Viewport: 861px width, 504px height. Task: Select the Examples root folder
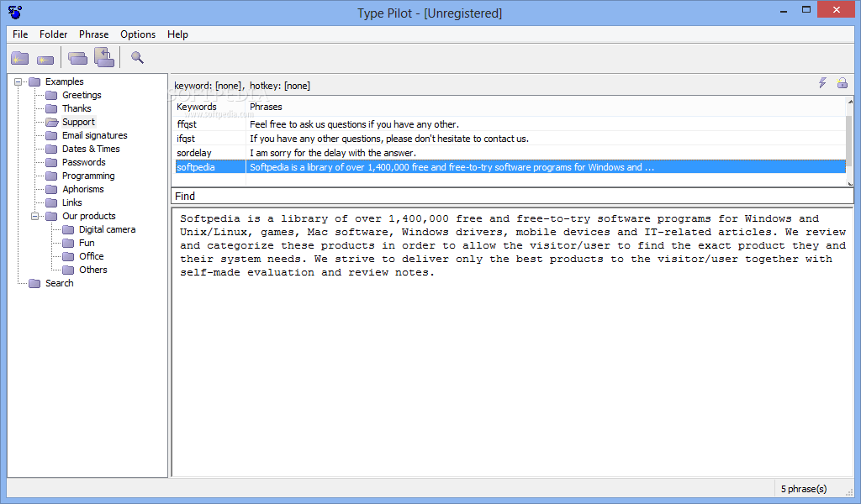(x=64, y=81)
